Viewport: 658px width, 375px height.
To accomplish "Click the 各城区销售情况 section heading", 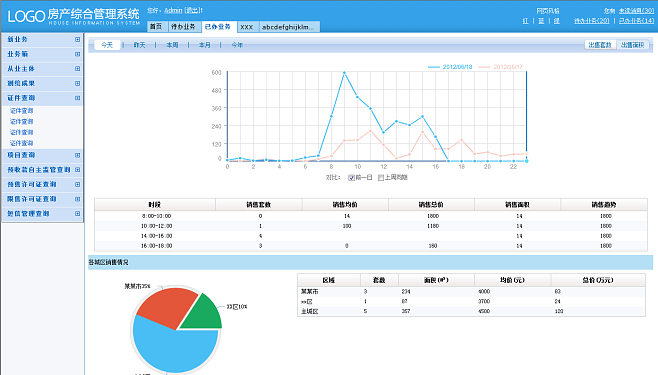I will pos(108,263).
